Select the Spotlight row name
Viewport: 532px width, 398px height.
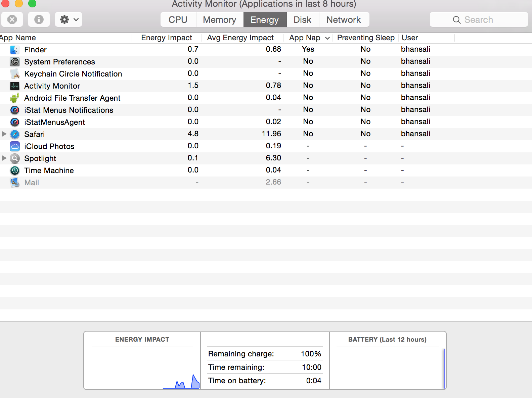[40, 158]
